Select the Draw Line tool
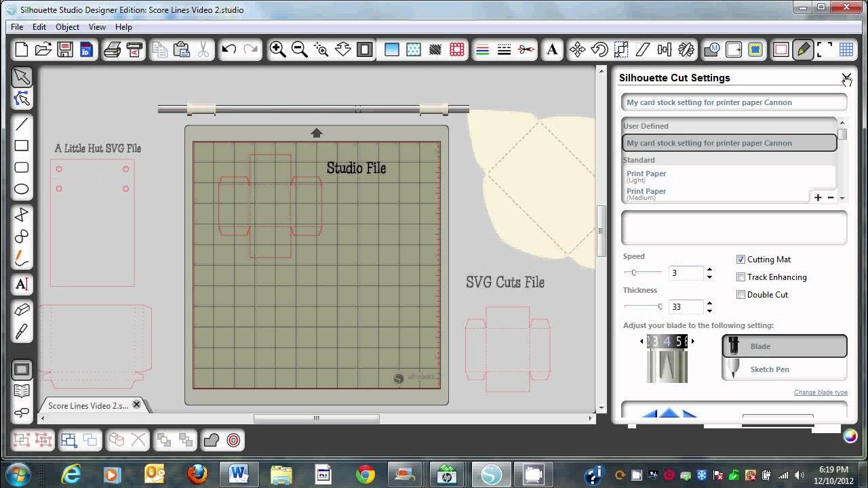This screenshot has width=868, height=488. click(22, 124)
